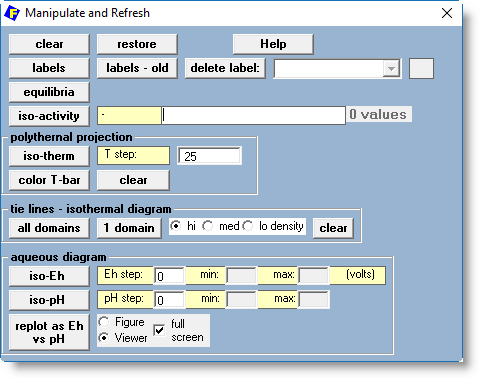Click the labels button
The height and width of the screenshot is (378, 479).
49,68
